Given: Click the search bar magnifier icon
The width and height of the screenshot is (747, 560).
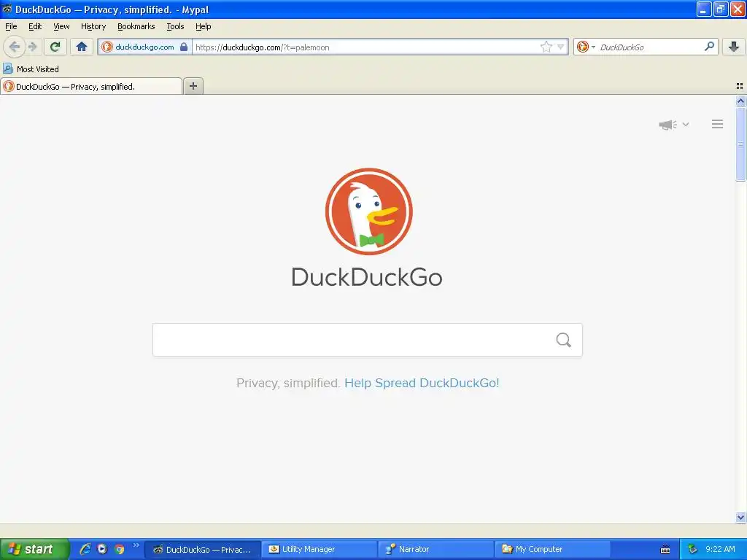Looking at the screenshot, I should 709,47.
